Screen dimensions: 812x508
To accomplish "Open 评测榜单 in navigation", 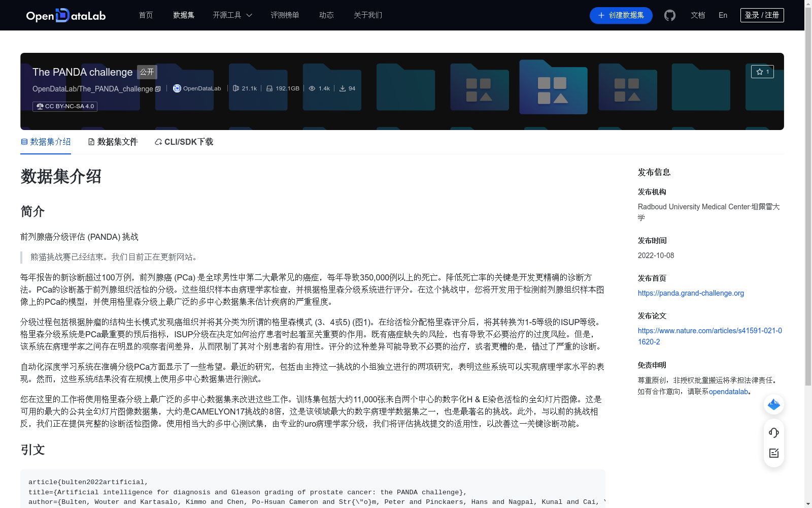I will 285,15.
